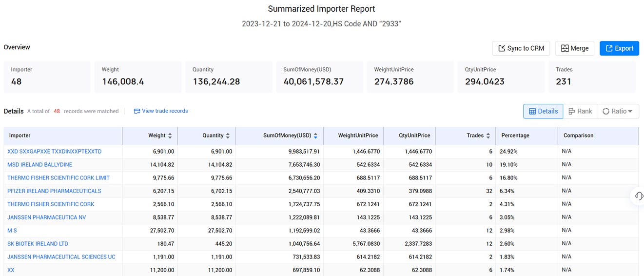Click the Trades overview card value 231
644x276 pixels.
tap(563, 81)
